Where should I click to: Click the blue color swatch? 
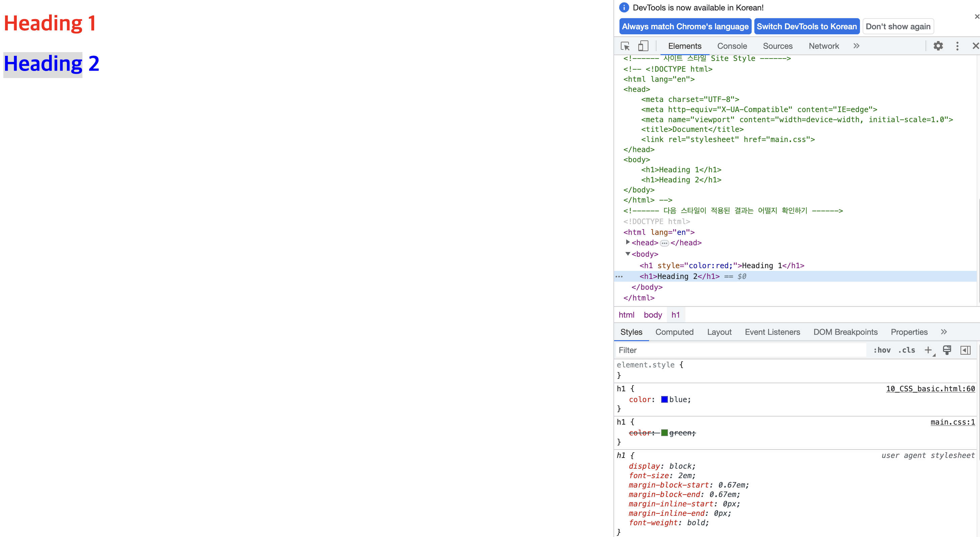(x=664, y=400)
